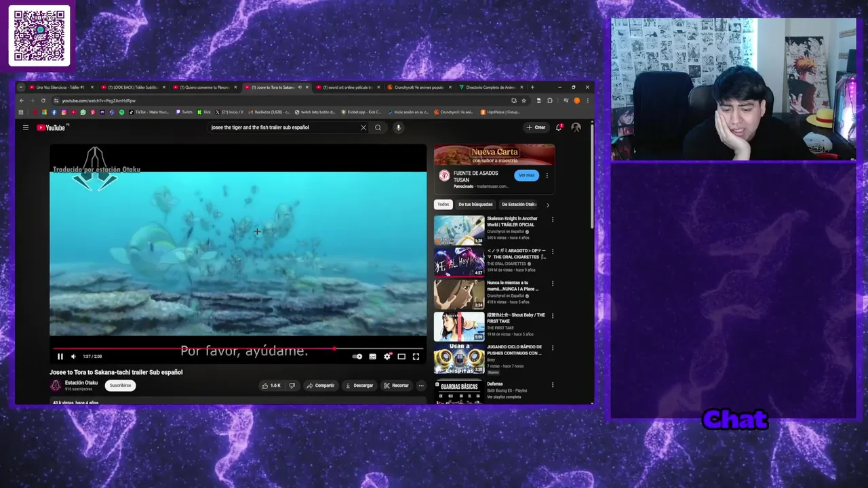Start voice search with the microphone
The height and width of the screenshot is (488, 868).
coord(399,127)
